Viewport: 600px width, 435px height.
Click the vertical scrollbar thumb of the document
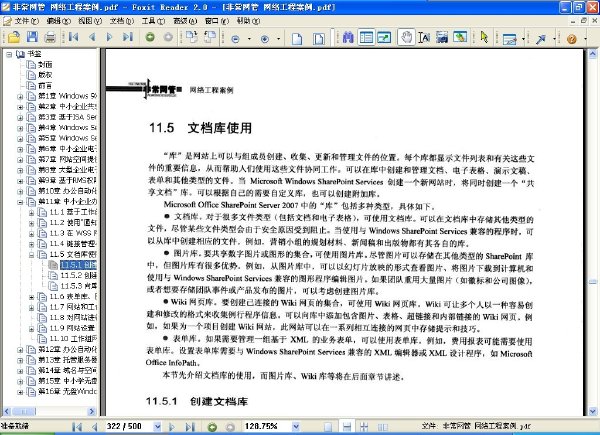point(593,282)
